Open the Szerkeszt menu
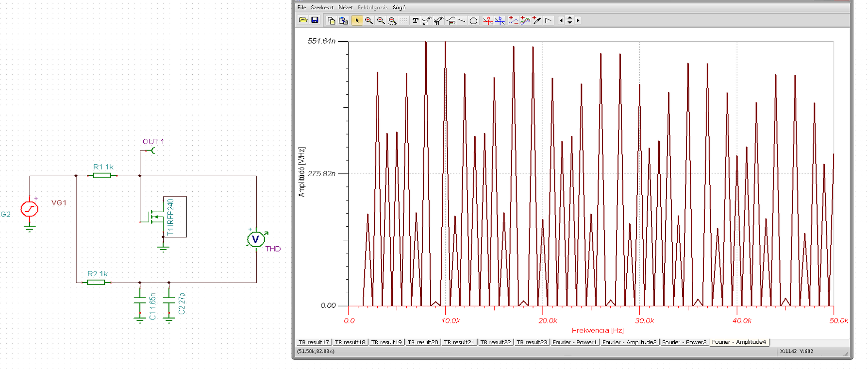The height and width of the screenshot is (369, 868). [322, 7]
